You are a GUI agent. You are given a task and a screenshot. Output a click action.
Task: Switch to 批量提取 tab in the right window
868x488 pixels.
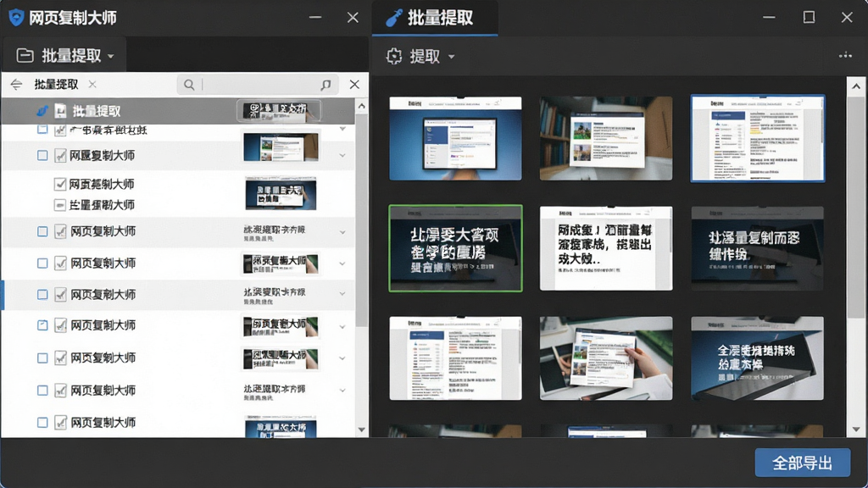[435, 19]
